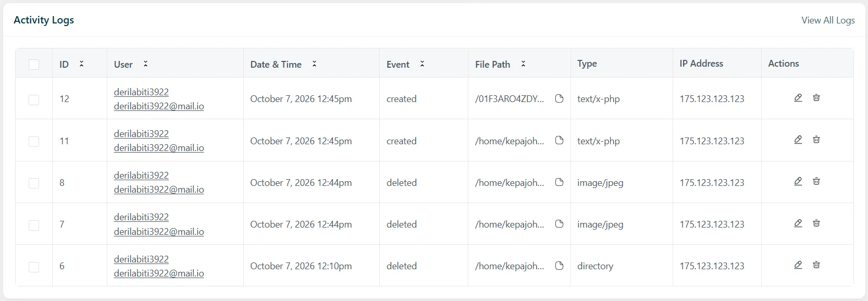Select checkbox for log ID 8

coord(34,183)
